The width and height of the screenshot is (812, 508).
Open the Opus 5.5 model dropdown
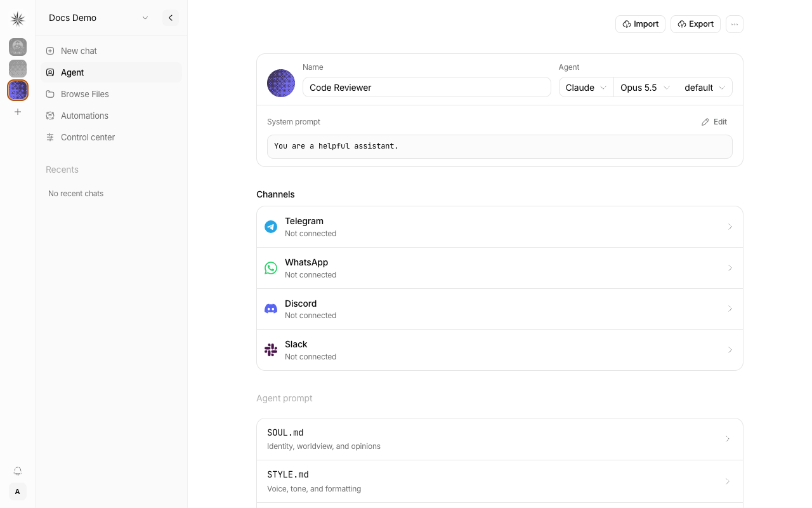(x=645, y=88)
